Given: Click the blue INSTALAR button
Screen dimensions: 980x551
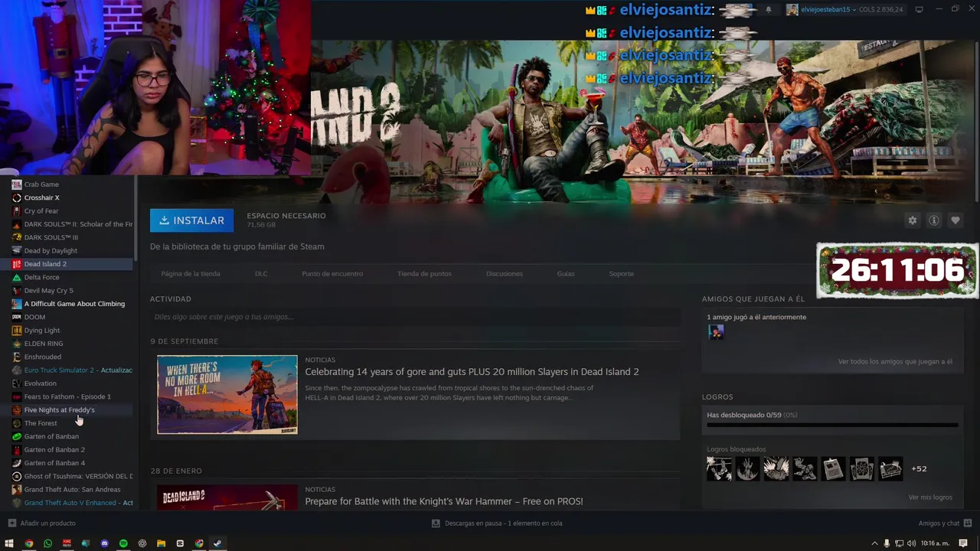Looking at the screenshot, I should pyautogui.click(x=192, y=220).
